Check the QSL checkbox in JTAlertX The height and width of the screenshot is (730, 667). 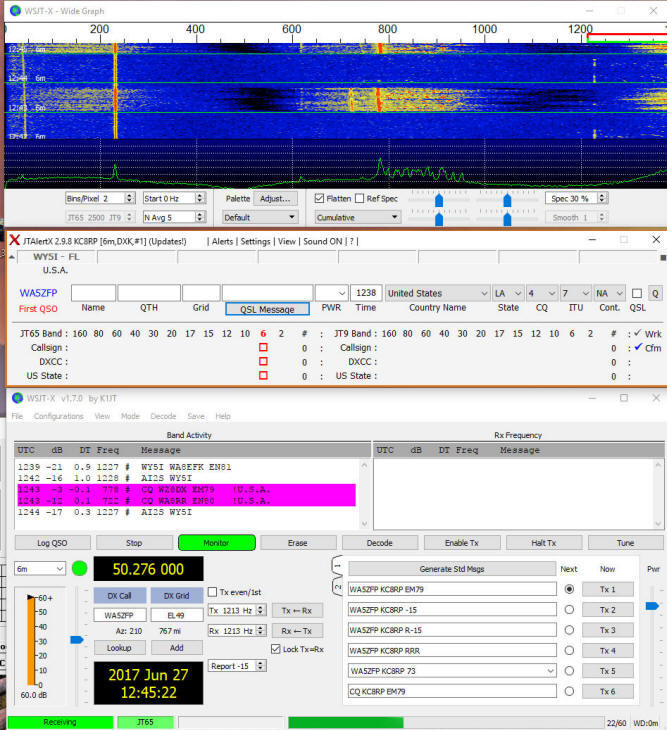click(637, 293)
